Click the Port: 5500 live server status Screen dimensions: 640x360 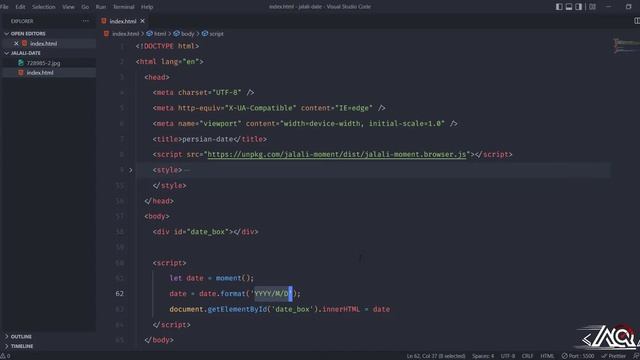click(x=578, y=356)
